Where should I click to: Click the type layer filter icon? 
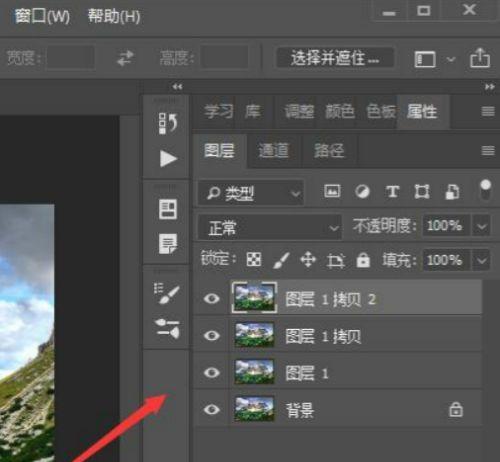(392, 192)
